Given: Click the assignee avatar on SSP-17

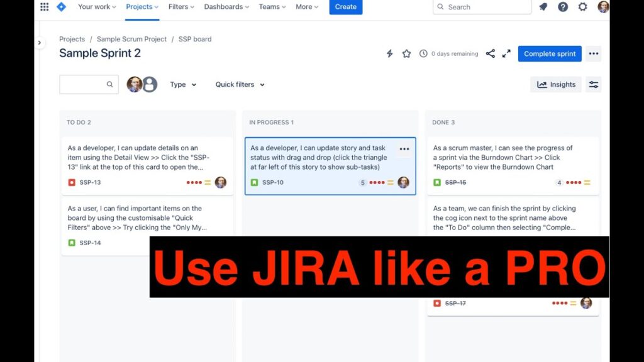Looking at the screenshot, I should pyautogui.click(x=586, y=303).
